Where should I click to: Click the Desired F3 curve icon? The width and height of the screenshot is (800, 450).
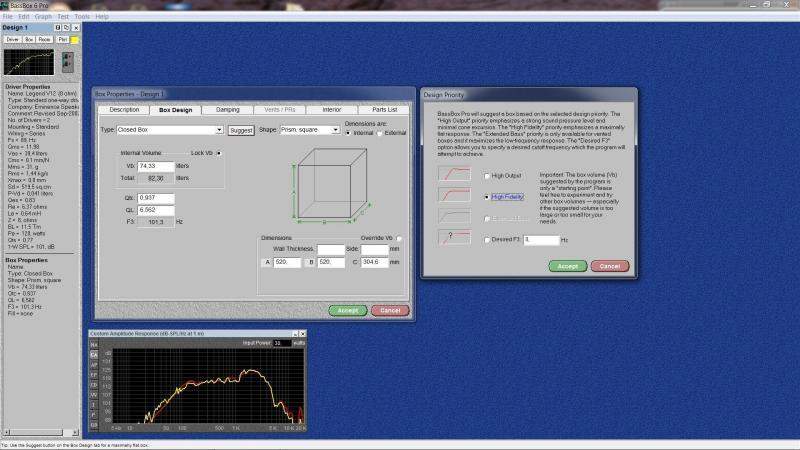[x=453, y=239]
